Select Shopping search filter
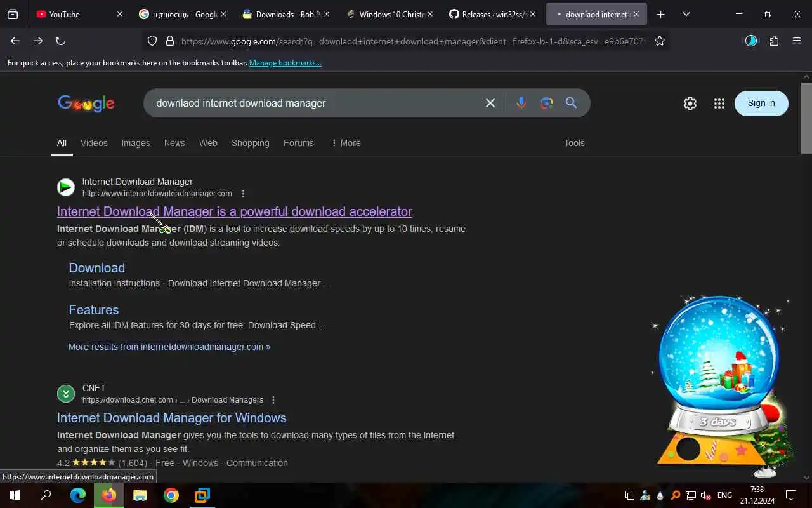This screenshot has width=812, height=508. pyautogui.click(x=251, y=143)
